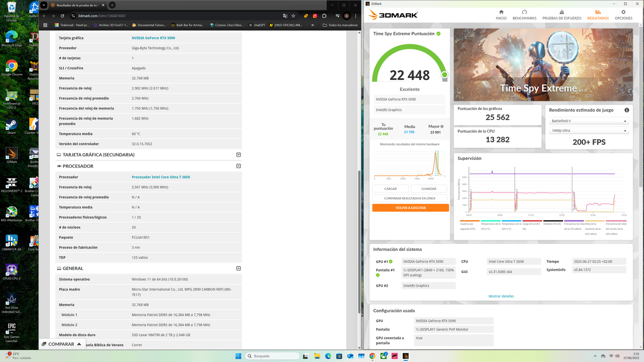Viewport: 644px width, 362px height.
Task: Toggle red Carga de la GPU legend
Action: click(x=532, y=225)
